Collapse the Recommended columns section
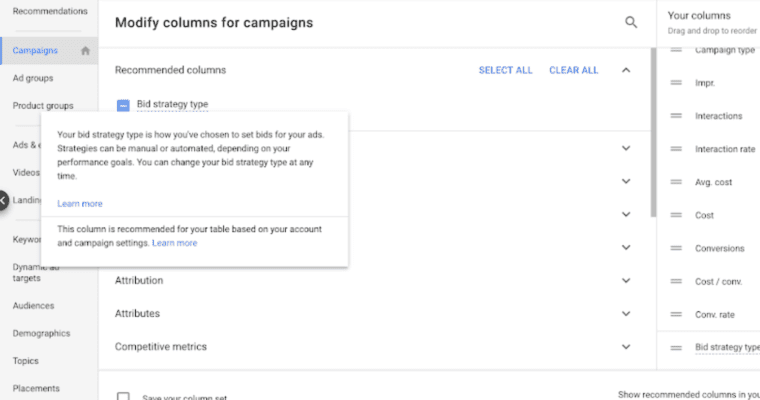Image resolution: width=760 pixels, height=400 pixels. [x=626, y=70]
